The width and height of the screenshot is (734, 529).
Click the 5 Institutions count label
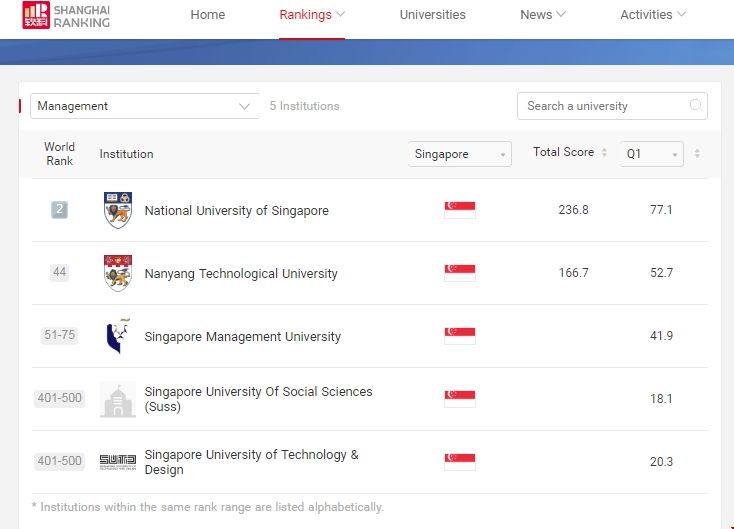pos(304,106)
